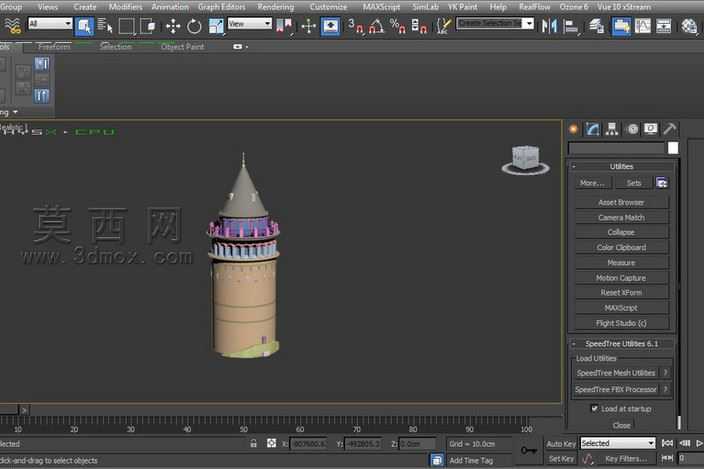Open the key filter Selected dropdown
704x469 pixels.
click(x=618, y=443)
